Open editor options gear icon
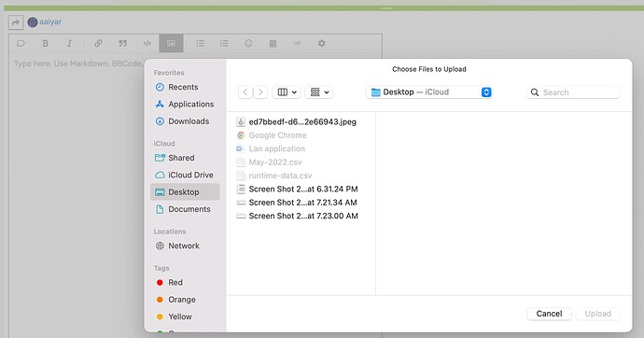644x338 pixels. tap(322, 43)
